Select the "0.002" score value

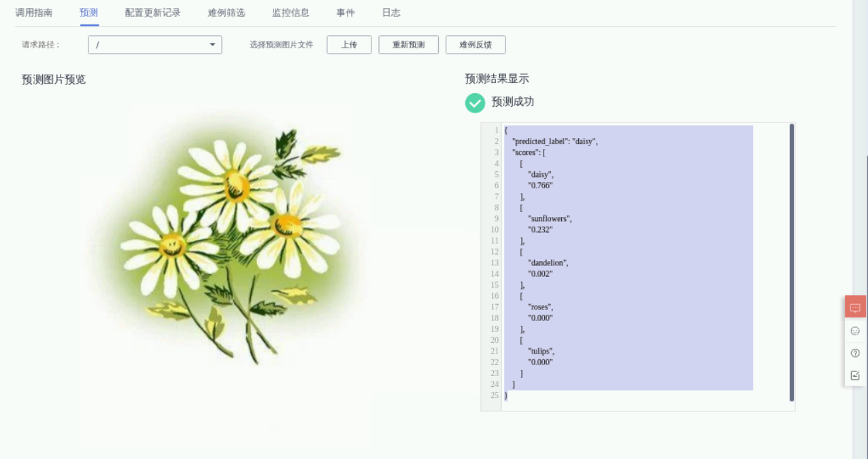(540, 274)
